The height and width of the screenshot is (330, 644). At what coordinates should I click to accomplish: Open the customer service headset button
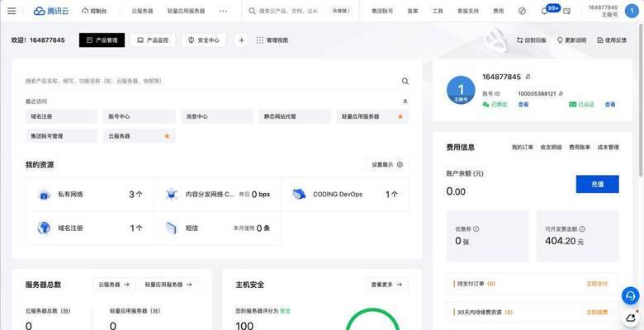point(630,295)
